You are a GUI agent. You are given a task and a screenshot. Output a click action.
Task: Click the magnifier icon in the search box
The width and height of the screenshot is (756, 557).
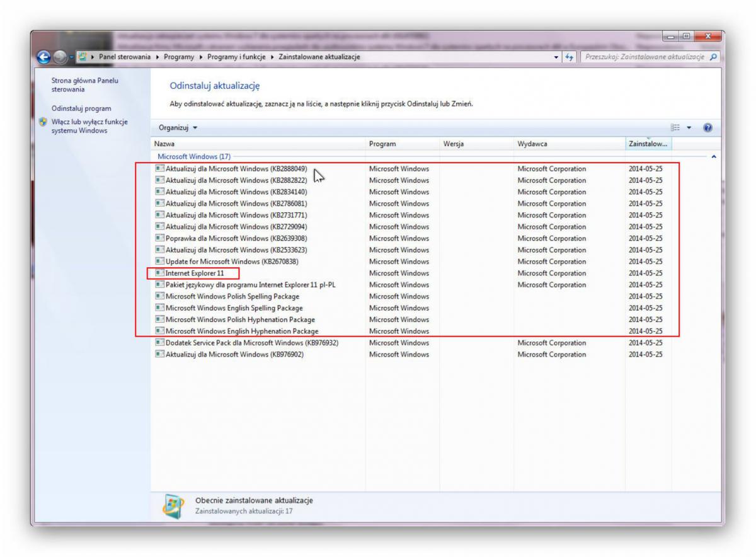click(x=713, y=57)
